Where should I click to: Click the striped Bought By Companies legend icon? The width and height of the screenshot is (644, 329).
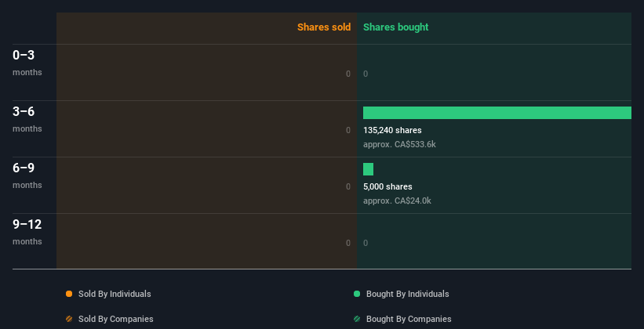coord(356,319)
